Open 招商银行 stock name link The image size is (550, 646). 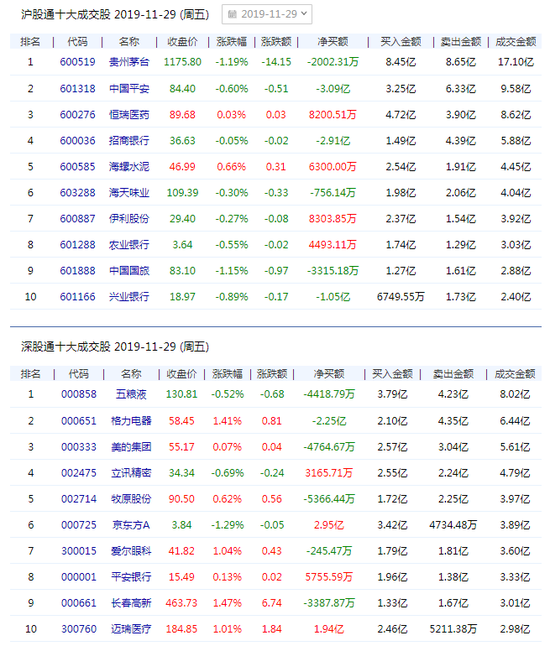coord(129,140)
